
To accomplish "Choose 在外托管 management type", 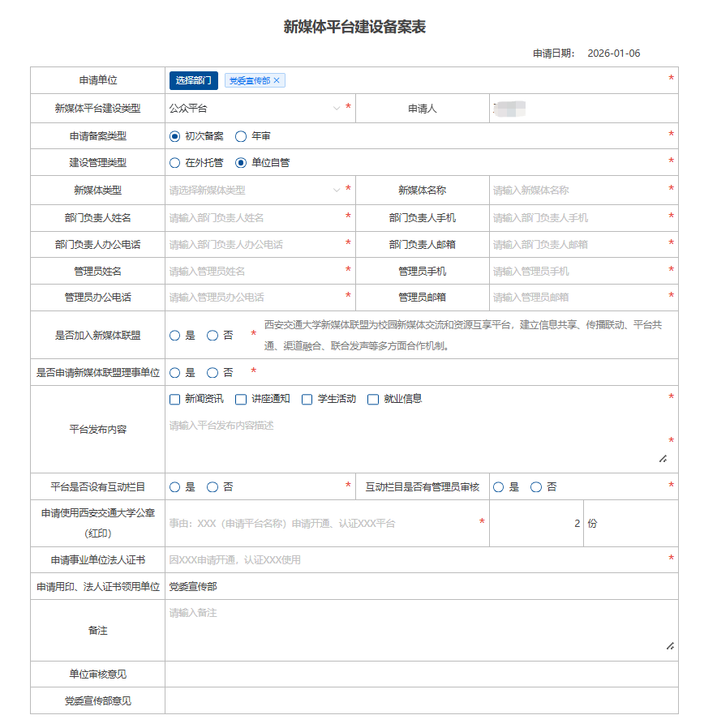I will click(174, 163).
